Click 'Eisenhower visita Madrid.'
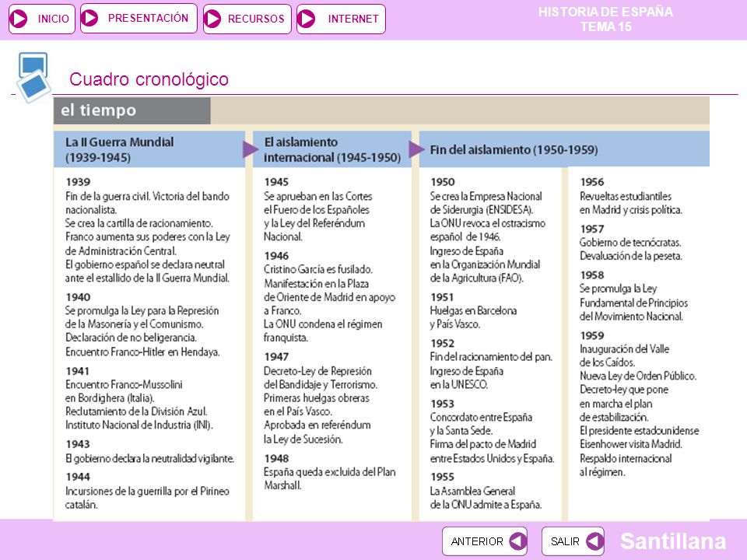 (x=631, y=444)
